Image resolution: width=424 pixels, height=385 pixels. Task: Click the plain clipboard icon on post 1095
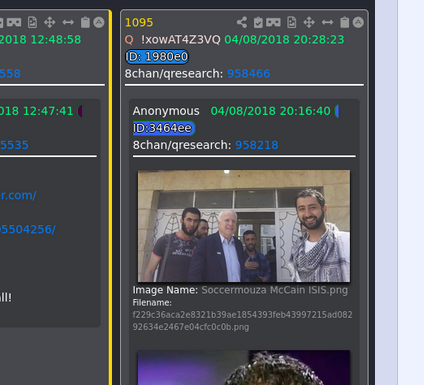[x=344, y=22]
